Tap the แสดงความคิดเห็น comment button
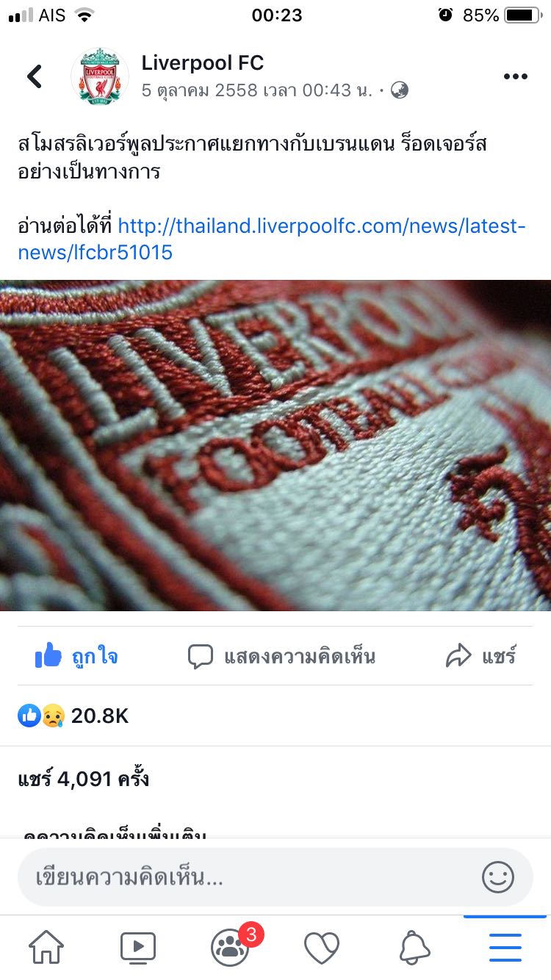 coord(281,655)
